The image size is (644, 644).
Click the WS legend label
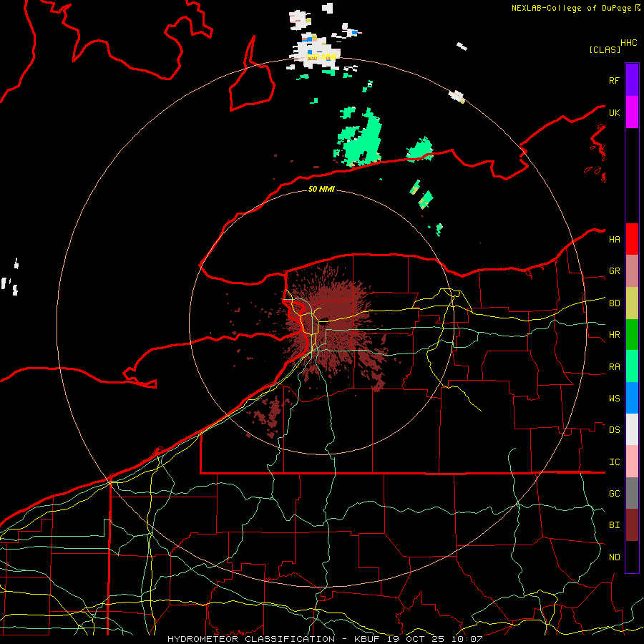pos(615,399)
